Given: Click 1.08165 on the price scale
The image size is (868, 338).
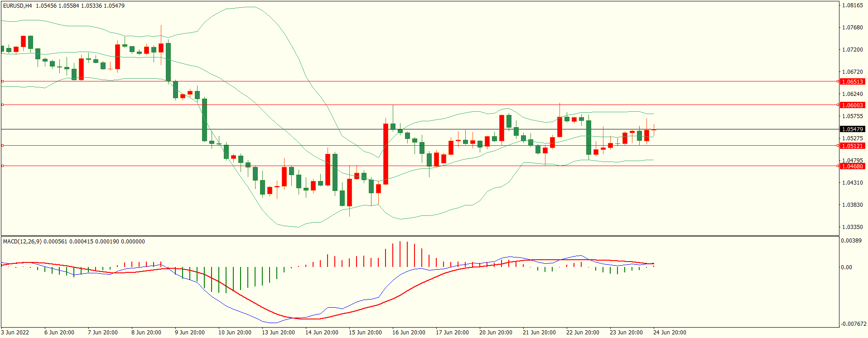Looking at the screenshot, I should point(852,5).
